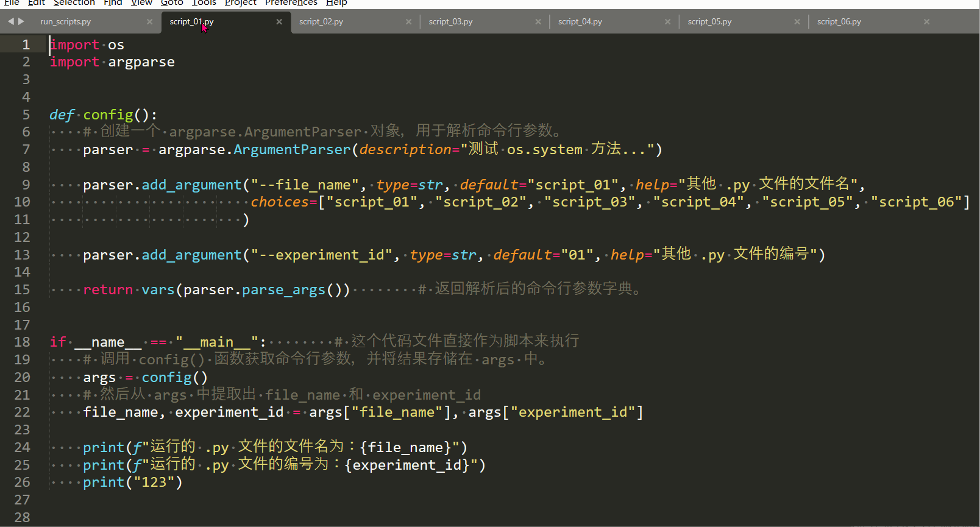
Task: Click print("123") on line 26
Action: (132, 482)
